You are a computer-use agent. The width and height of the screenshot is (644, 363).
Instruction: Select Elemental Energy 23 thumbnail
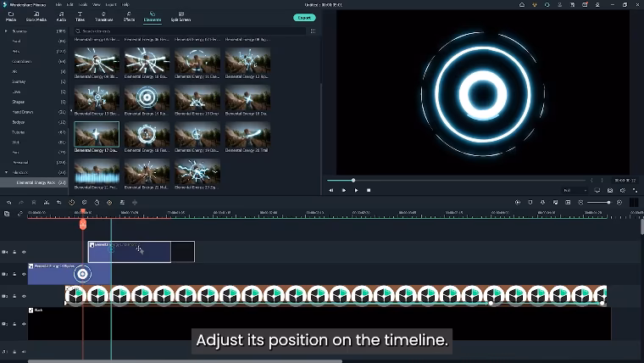(x=197, y=171)
